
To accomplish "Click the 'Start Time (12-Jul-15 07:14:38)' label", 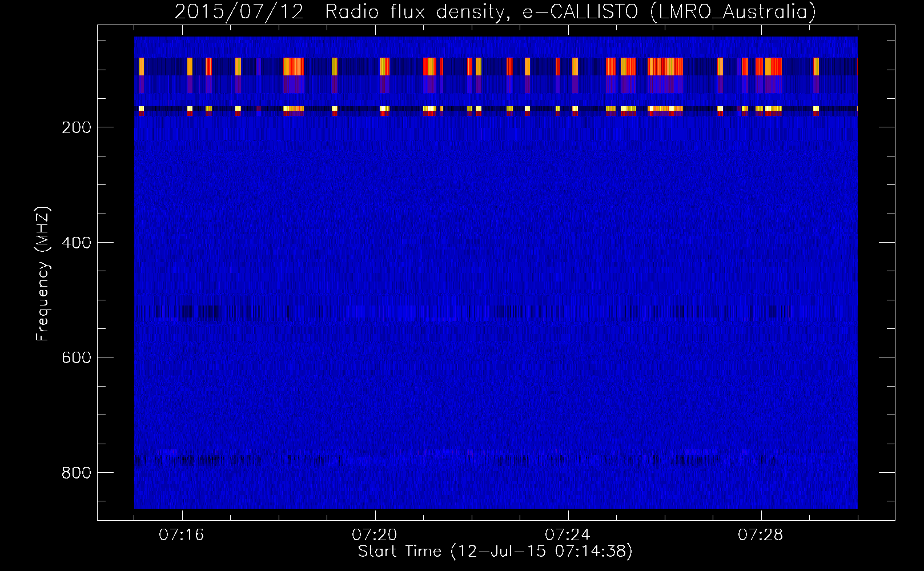I will click(x=495, y=552).
